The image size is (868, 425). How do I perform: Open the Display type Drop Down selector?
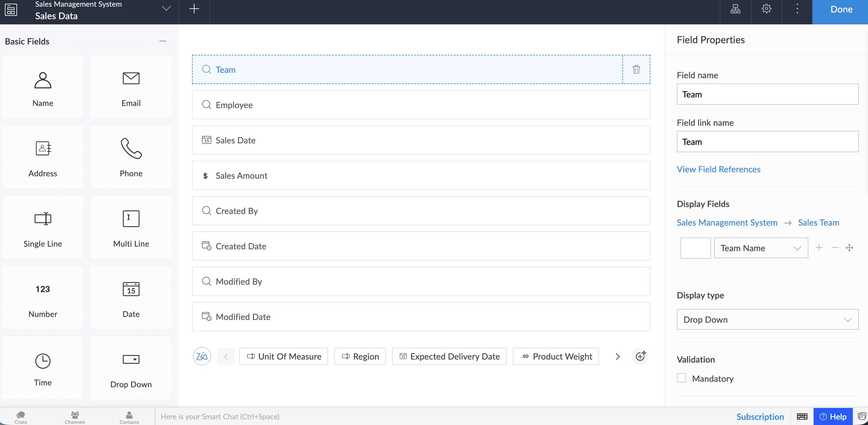767,319
